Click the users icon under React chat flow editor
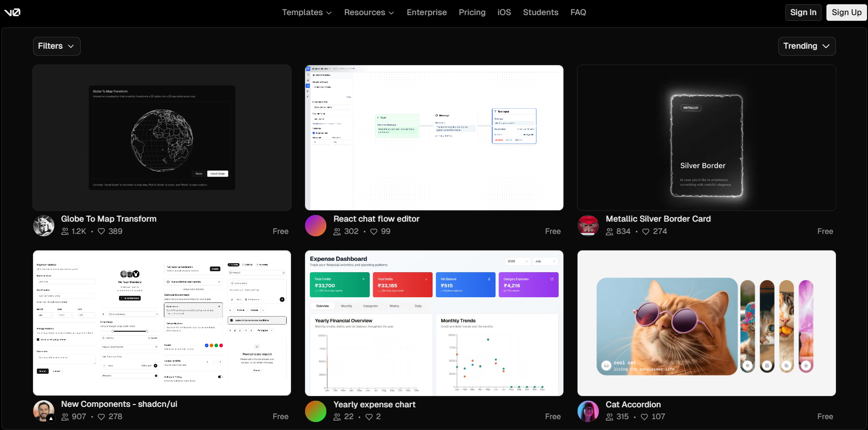Screen dimensions: 868x430 [336, 232]
